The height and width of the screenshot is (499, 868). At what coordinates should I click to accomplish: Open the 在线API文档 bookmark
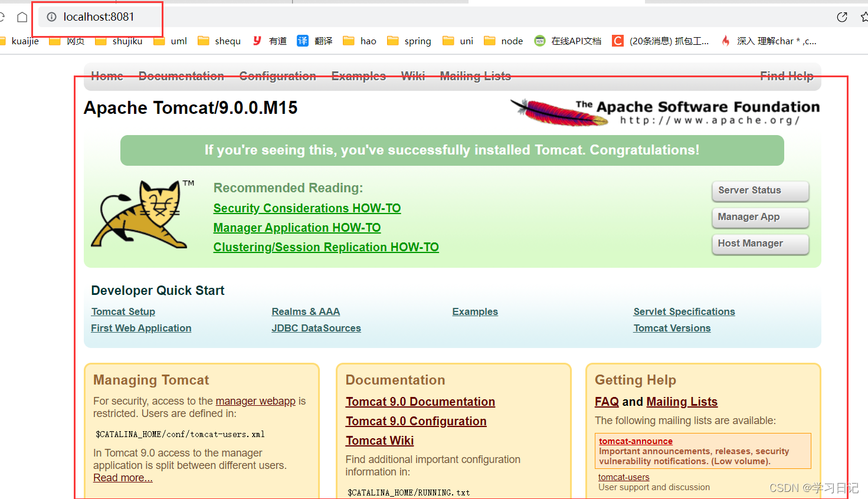[x=568, y=41]
